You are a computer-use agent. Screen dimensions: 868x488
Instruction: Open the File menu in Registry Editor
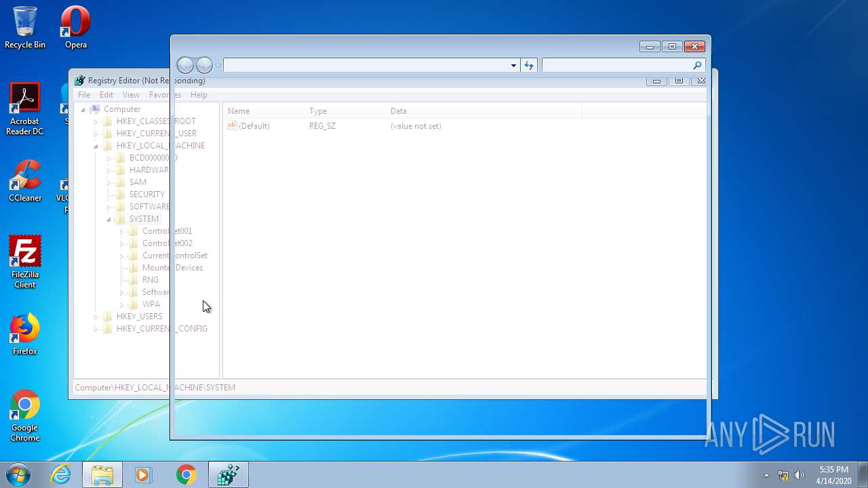(x=84, y=95)
